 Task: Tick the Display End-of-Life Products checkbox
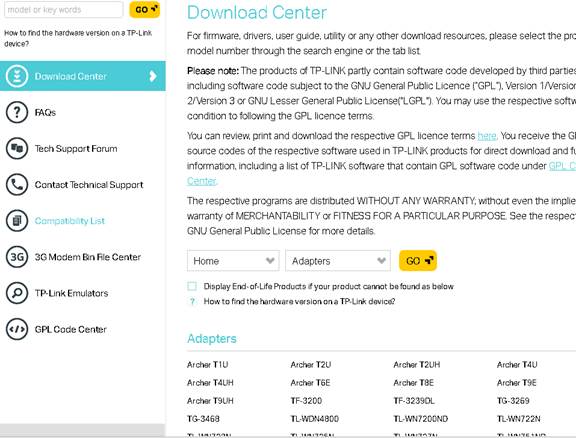192,286
